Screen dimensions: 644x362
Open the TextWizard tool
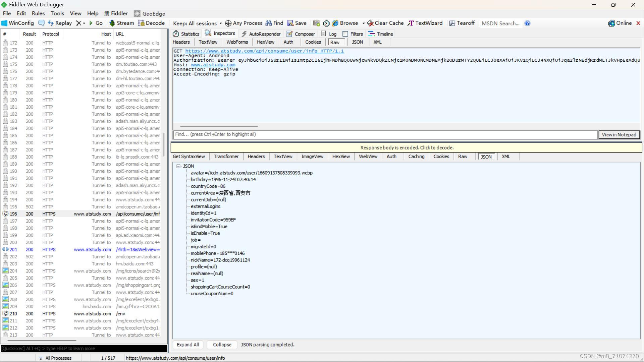pos(425,23)
